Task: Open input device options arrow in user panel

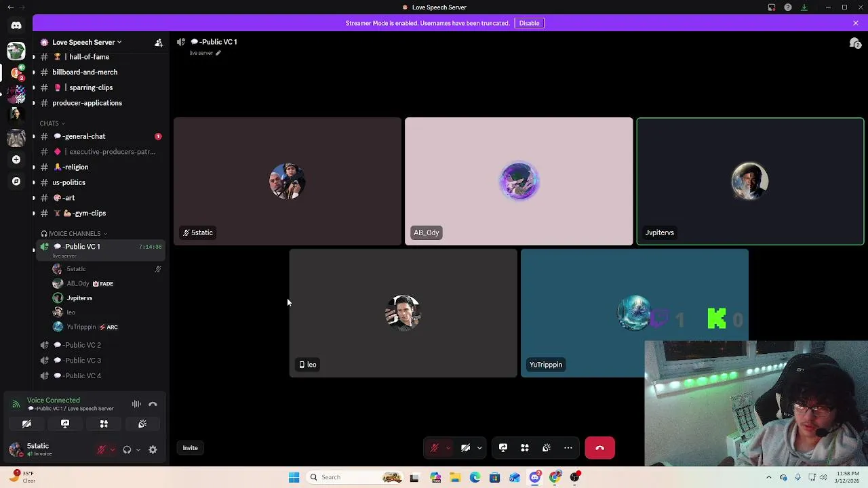Action: point(113,449)
